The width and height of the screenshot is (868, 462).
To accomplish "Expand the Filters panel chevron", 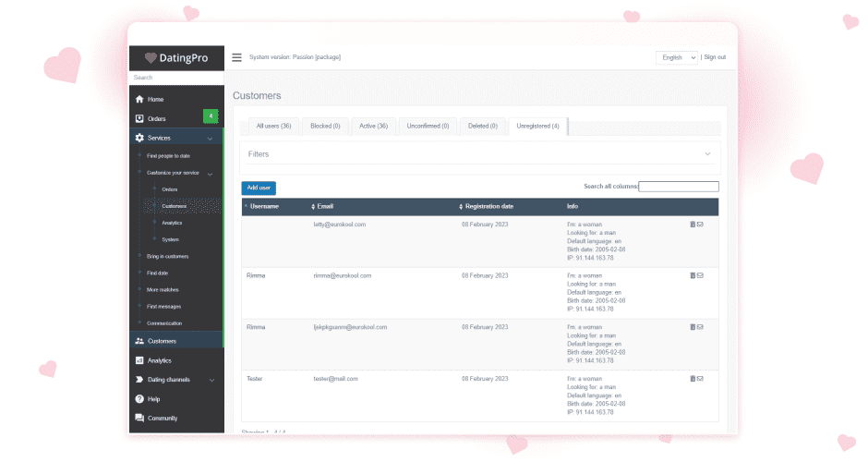I will tap(707, 154).
